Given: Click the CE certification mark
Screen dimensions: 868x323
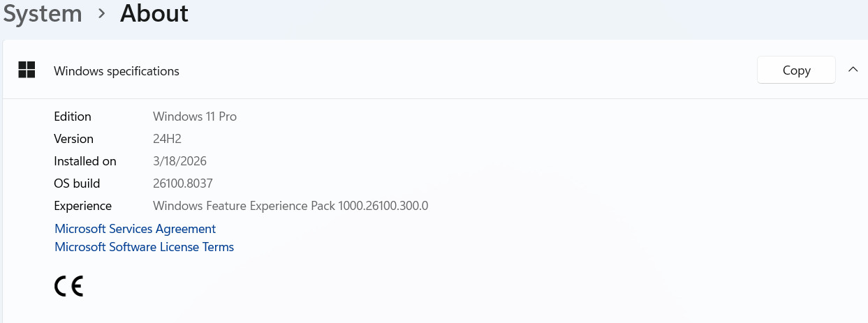Looking at the screenshot, I should 68,286.
